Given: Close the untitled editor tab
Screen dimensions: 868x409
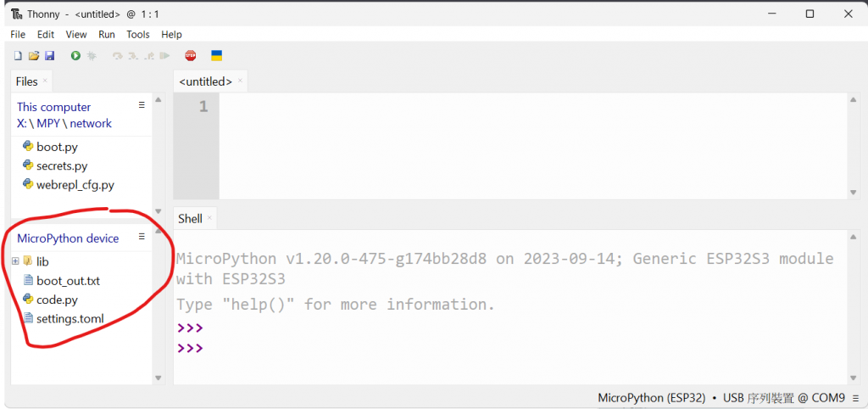Looking at the screenshot, I should point(241,81).
